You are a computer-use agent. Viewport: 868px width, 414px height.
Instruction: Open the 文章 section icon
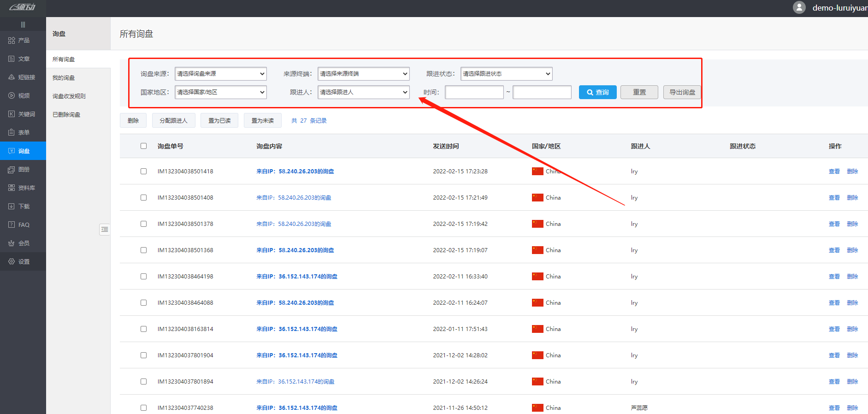[12, 59]
